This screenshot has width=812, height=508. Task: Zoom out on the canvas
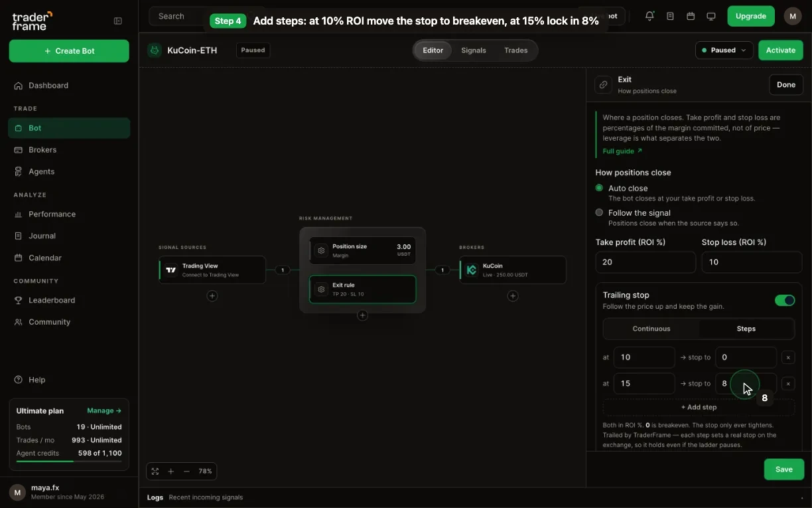pyautogui.click(x=186, y=471)
